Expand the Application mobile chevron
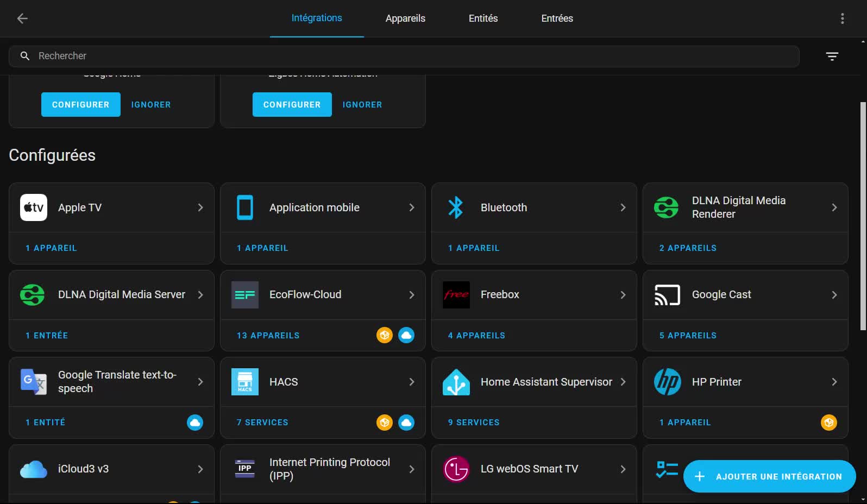The width and height of the screenshot is (867, 504). pos(411,207)
